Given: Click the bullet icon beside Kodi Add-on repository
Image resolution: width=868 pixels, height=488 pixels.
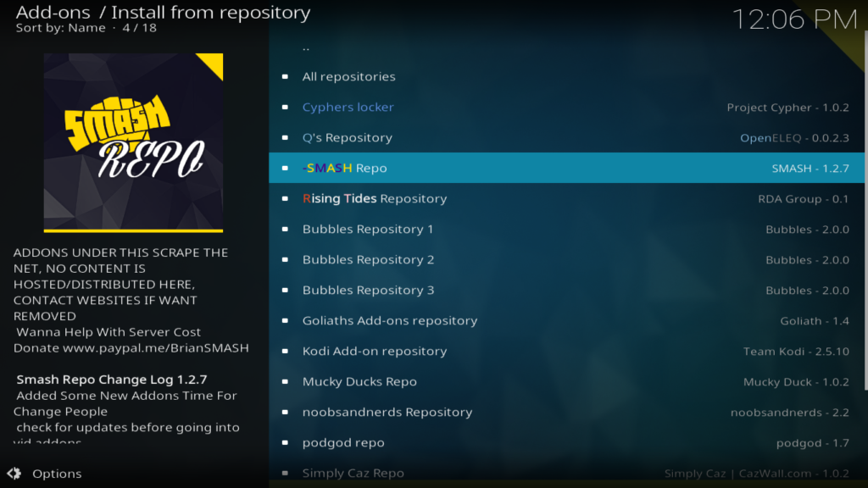Looking at the screenshot, I should (285, 351).
